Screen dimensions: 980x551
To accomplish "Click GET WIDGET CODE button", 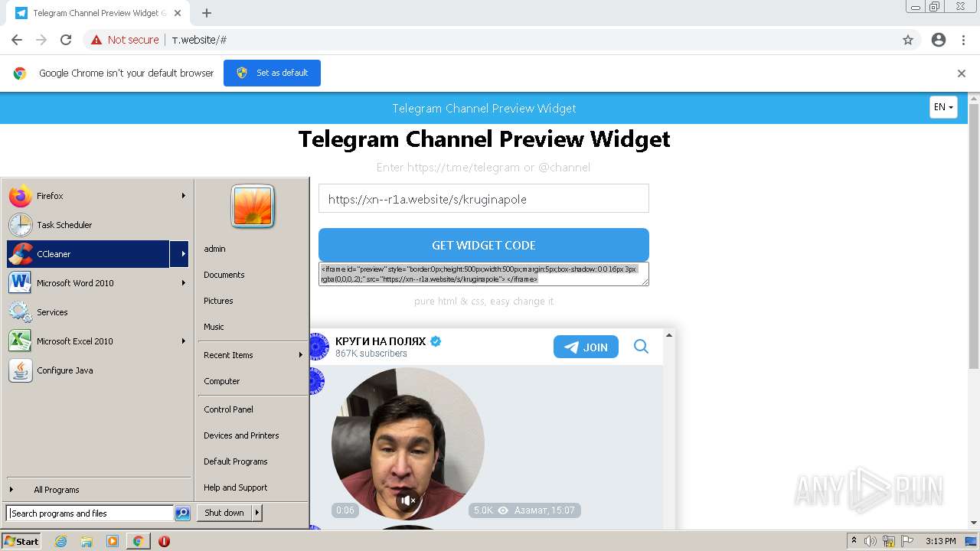I will tap(484, 245).
